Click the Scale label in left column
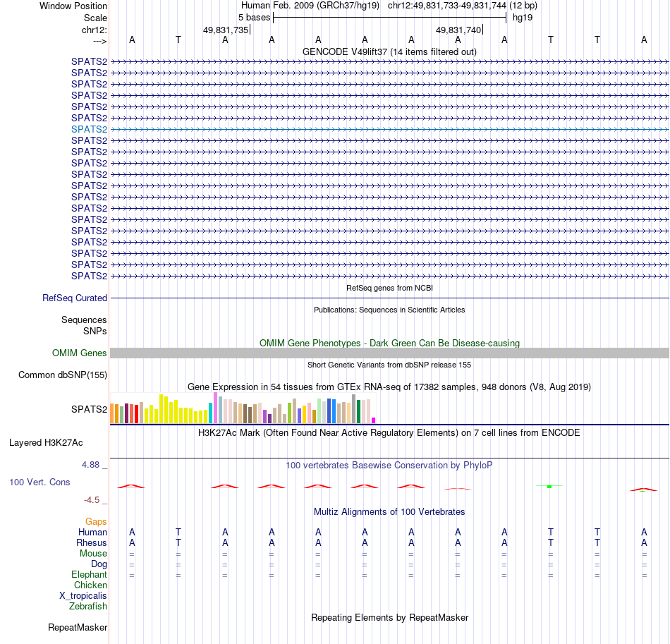Viewport: 670px width, 644px height. [95, 18]
